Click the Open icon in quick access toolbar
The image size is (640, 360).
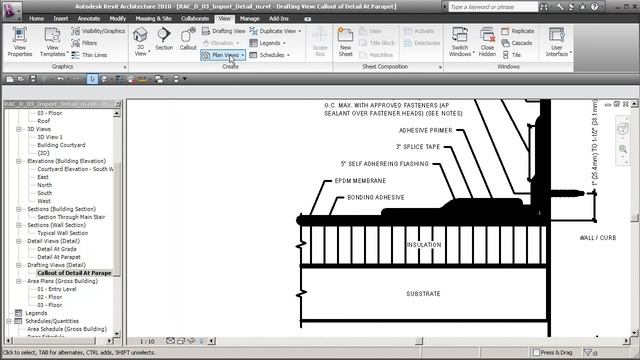click(x=21, y=79)
